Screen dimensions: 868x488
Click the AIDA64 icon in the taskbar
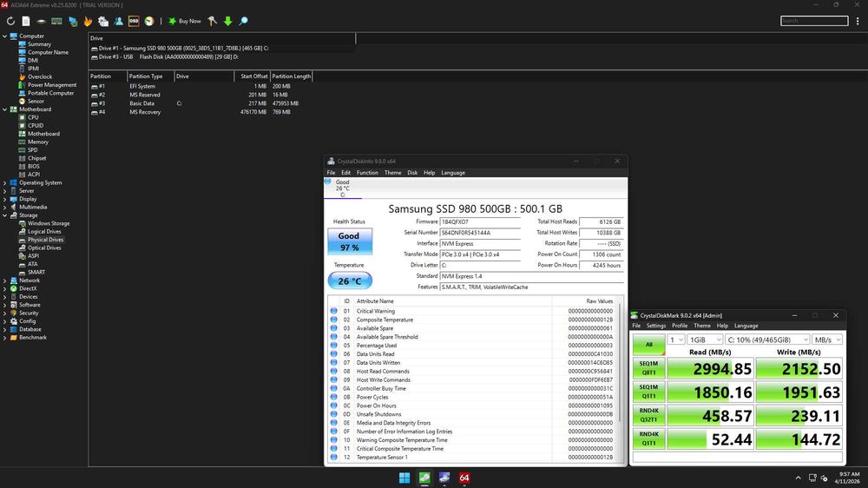[464, 478]
